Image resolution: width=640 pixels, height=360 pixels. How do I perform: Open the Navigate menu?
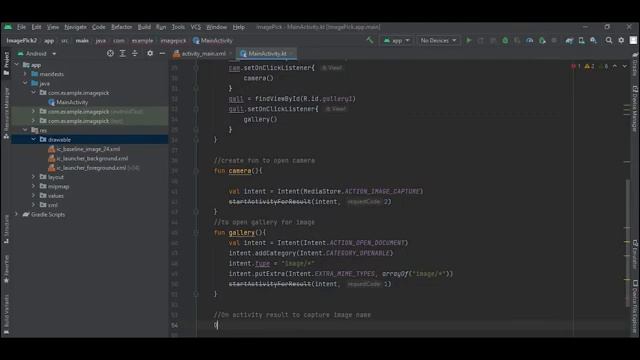(x=76, y=27)
